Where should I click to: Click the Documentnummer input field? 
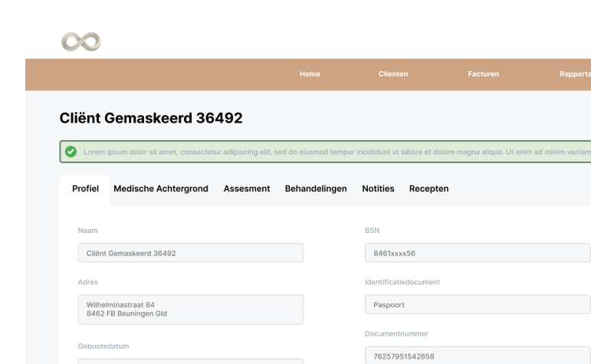point(478,356)
